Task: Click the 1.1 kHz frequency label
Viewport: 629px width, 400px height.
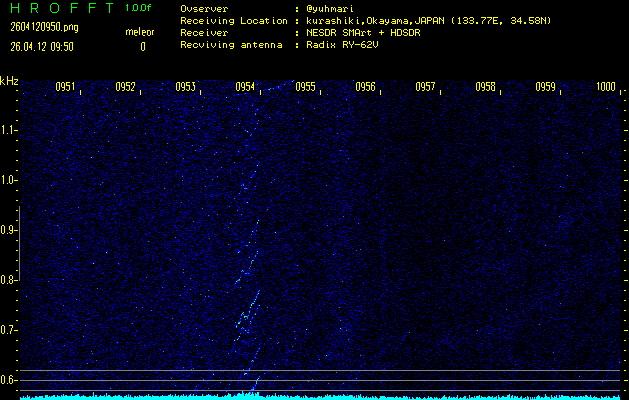Action: point(9,130)
